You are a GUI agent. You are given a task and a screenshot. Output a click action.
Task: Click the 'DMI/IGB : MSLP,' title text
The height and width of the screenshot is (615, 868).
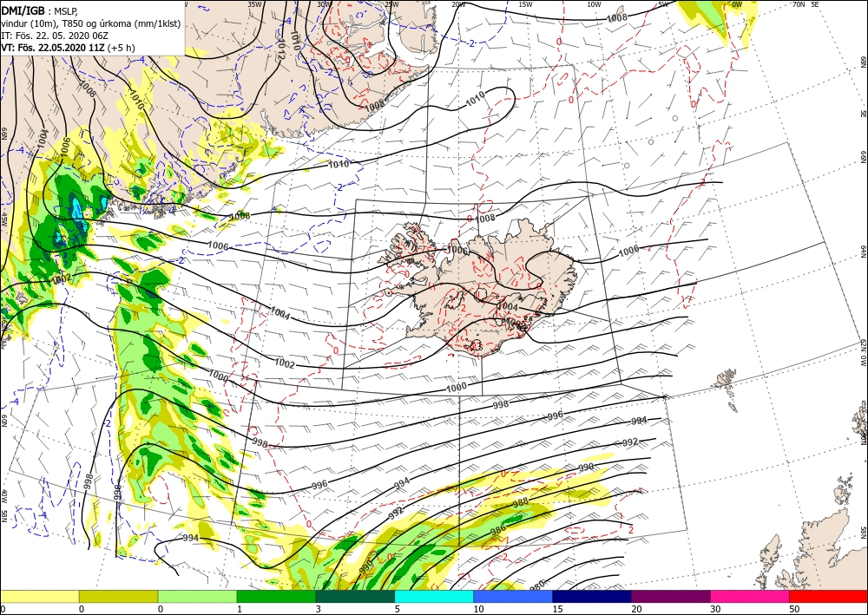click(x=41, y=10)
